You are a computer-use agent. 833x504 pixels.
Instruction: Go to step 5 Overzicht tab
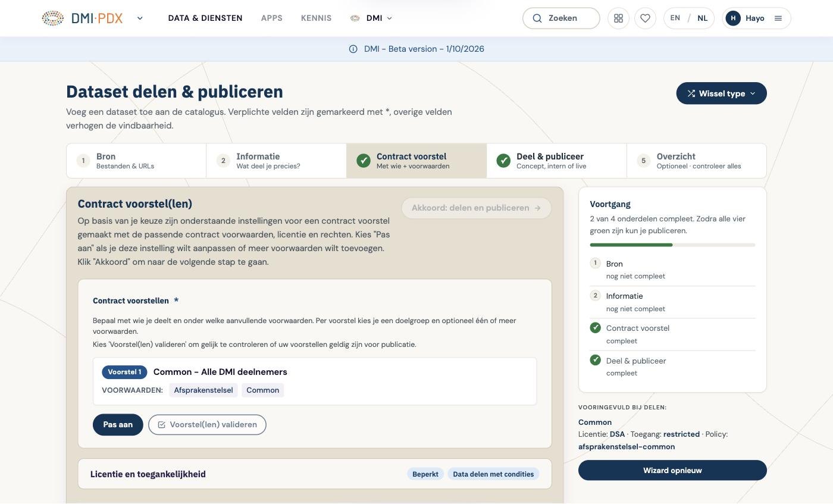[696, 161]
